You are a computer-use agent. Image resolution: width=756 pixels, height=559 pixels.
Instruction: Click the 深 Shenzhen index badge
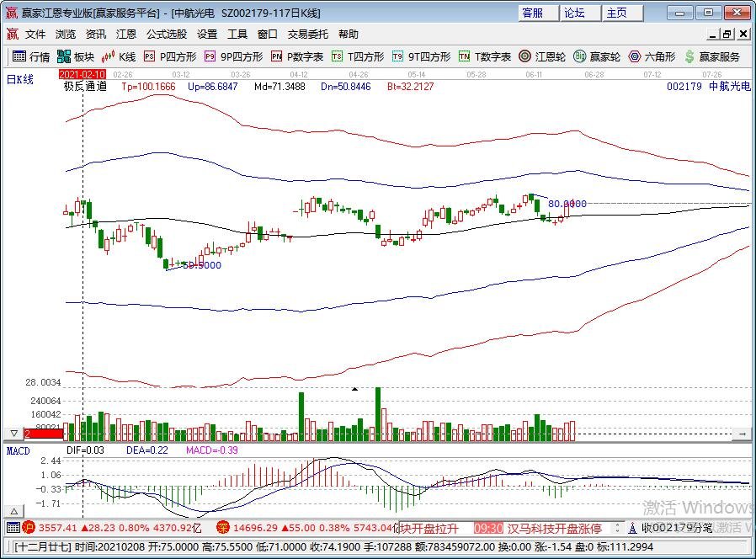tap(223, 528)
